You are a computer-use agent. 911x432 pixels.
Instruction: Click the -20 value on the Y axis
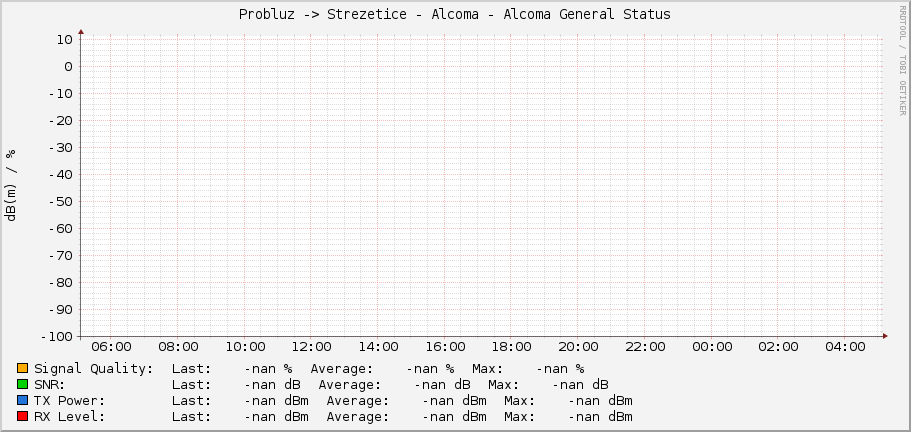tap(60, 121)
